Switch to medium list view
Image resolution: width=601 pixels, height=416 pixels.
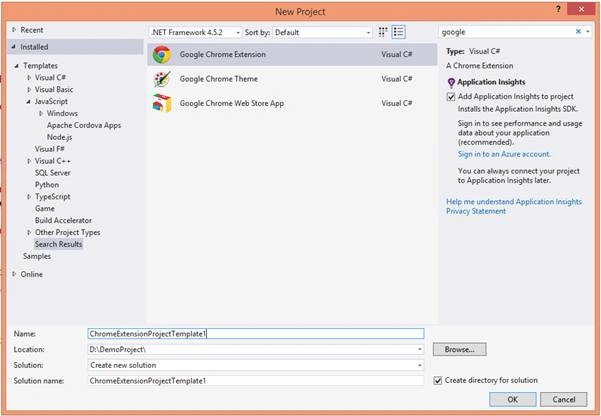point(399,32)
